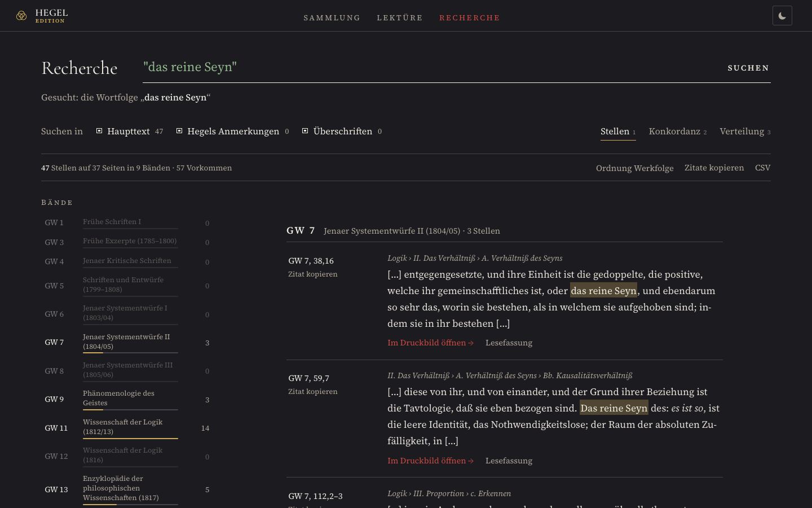Filter by GW 11 Wissenschaft der Logik
This screenshot has height=508, width=812.
click(127, 428)
